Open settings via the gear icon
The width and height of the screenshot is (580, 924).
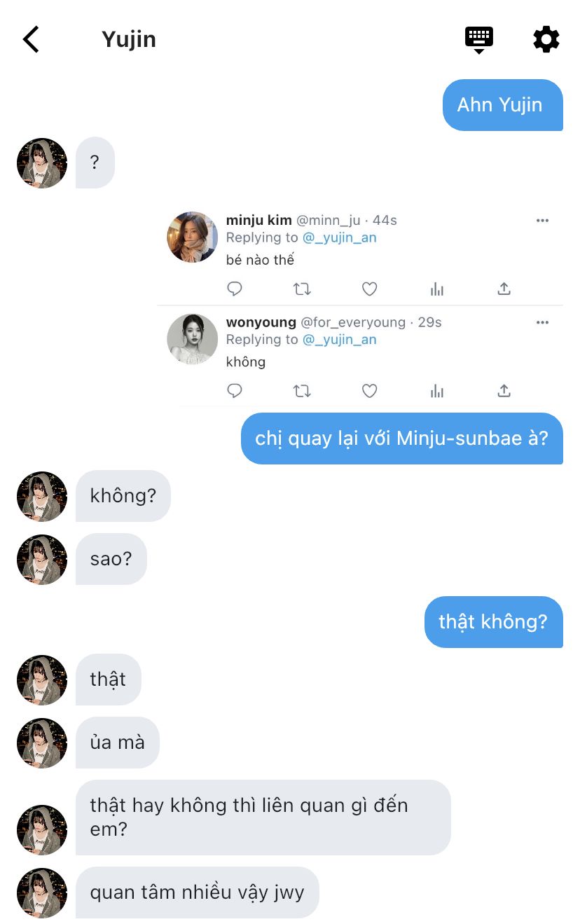click(x=546, y=39)
